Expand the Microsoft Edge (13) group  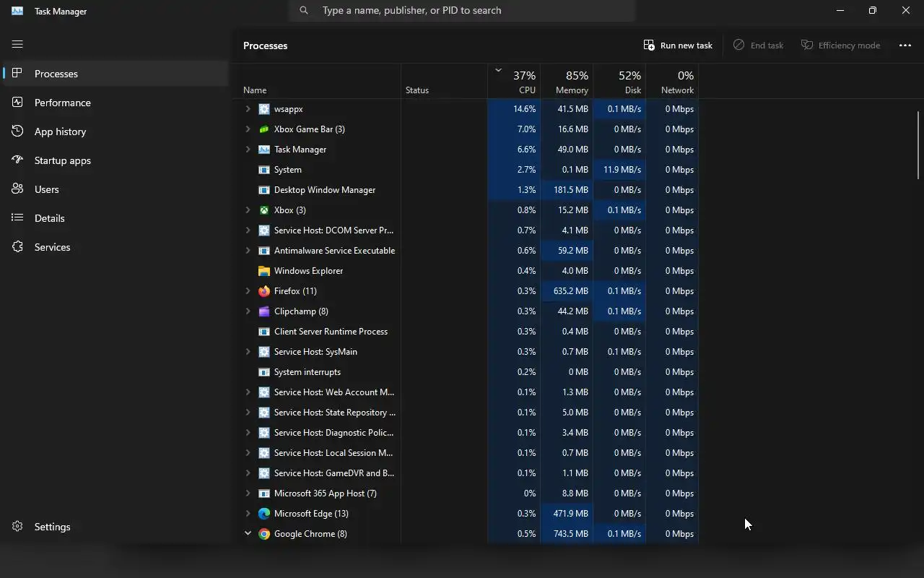click(248, 514)
